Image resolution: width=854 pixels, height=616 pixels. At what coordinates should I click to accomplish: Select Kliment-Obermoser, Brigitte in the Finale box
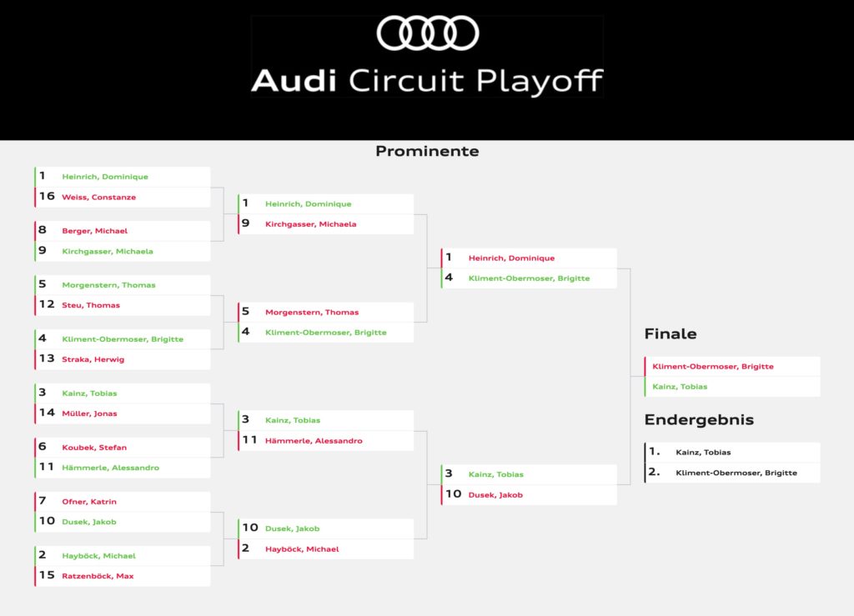coord(713,367)
